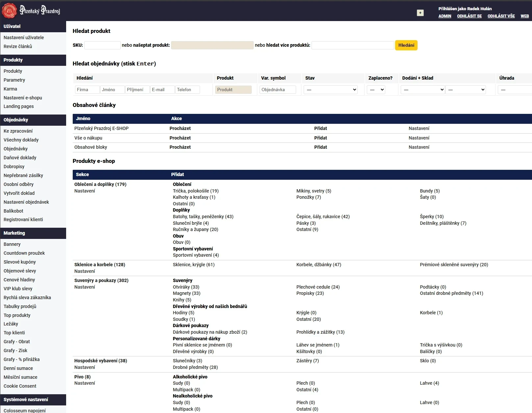Click ODHLÁSIT SE to log out

pyautogui.click(x=469, y=16)
